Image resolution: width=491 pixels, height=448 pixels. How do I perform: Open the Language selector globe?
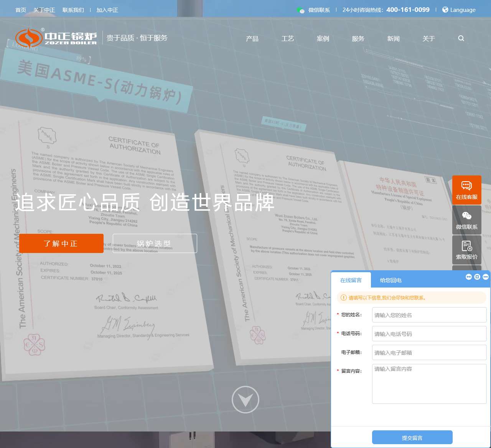[459, 10]
